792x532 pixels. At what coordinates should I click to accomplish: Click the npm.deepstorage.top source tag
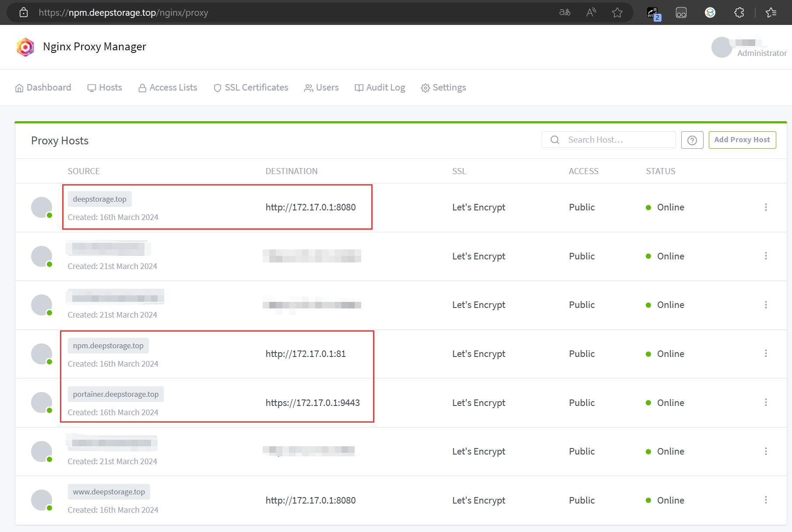(x=108, y=346)
